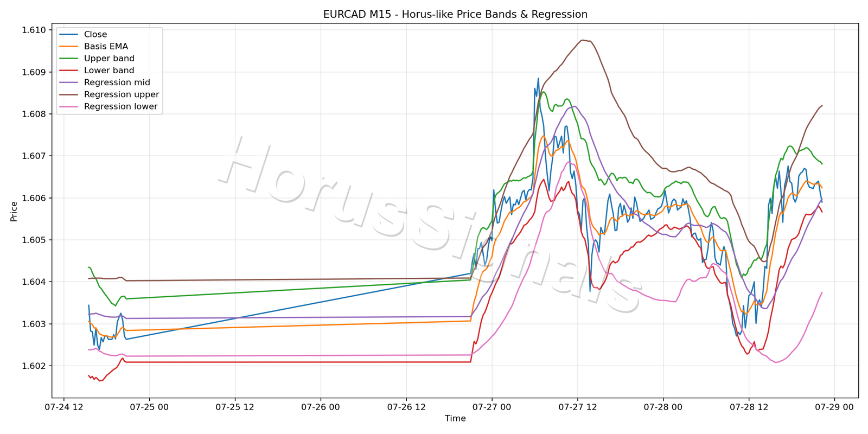Click the orange Basis EMA legend swatch
Screen dimensions: 868x434
69,47
